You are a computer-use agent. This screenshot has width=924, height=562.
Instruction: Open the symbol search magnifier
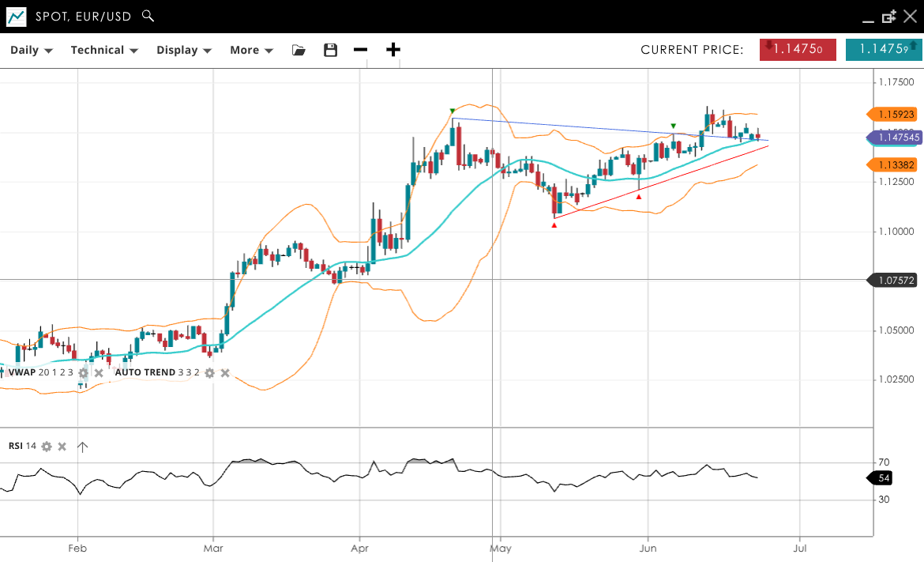[148, 16]
